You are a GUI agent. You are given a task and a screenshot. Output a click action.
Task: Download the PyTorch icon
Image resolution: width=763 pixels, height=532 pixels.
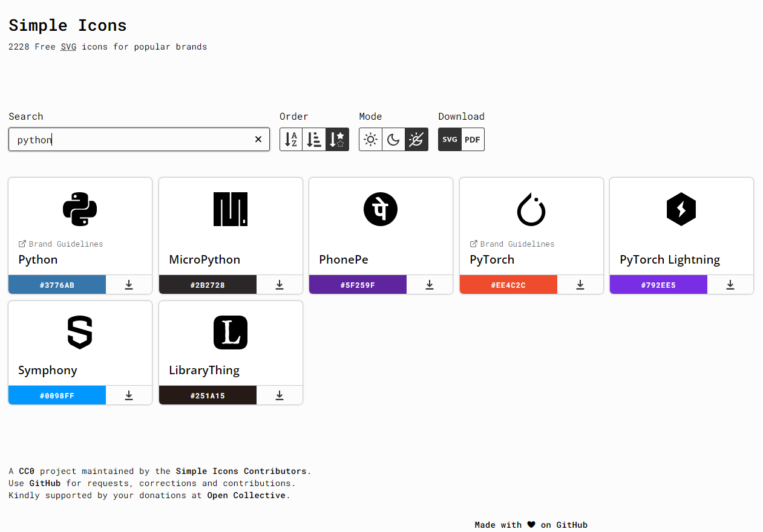point(580,285)
